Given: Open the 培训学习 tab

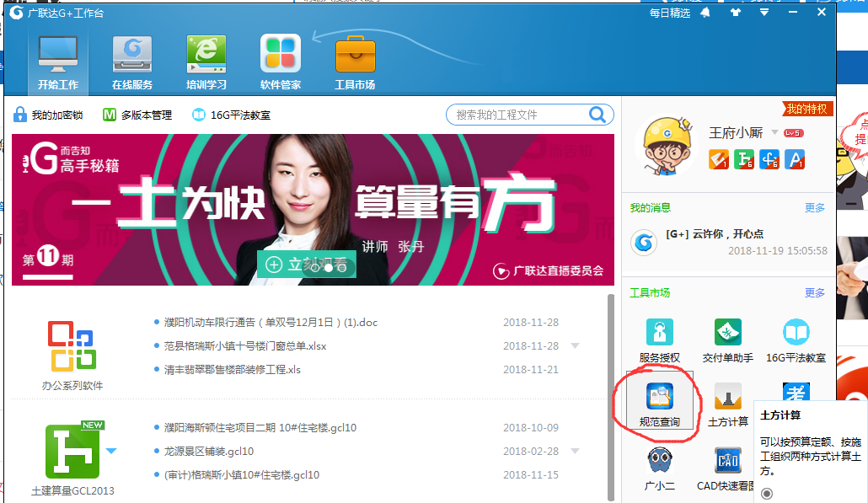Looking at the screenshot, I should [x=206, y=63].
